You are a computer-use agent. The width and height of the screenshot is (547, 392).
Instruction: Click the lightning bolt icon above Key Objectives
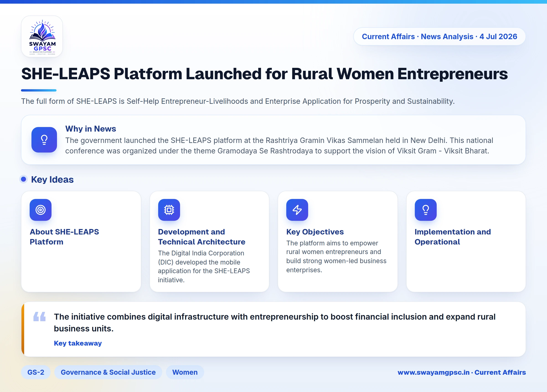point(297,210)
